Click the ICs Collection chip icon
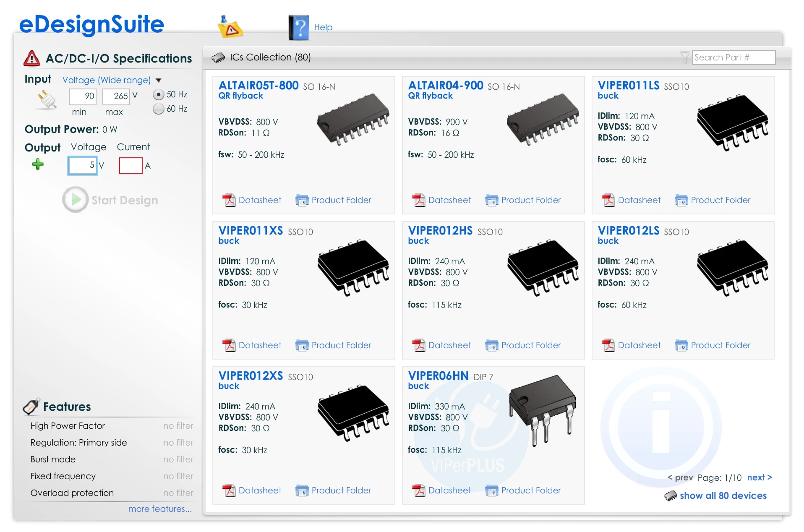 tap(218, 57)
